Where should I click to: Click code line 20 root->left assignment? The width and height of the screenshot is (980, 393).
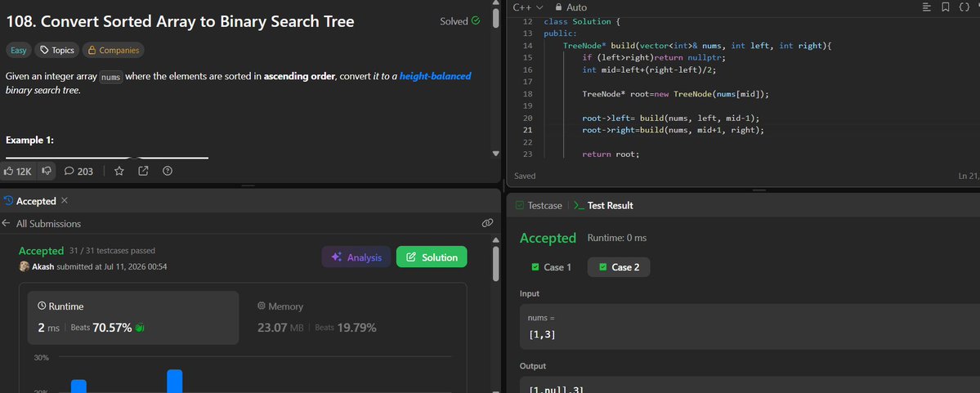coord(670,118)
